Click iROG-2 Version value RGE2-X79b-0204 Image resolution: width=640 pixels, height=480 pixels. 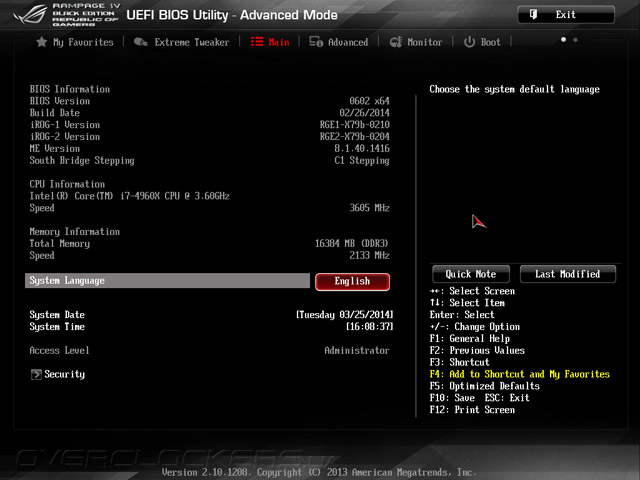(x=355, y=136)
